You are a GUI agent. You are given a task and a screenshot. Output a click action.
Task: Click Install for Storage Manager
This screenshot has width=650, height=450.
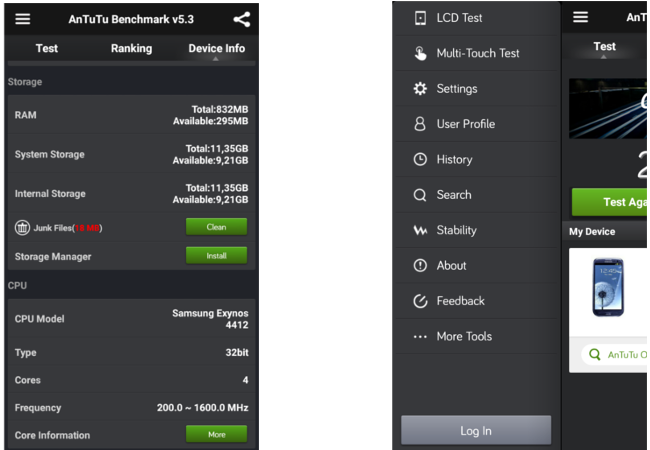[216, 256]
